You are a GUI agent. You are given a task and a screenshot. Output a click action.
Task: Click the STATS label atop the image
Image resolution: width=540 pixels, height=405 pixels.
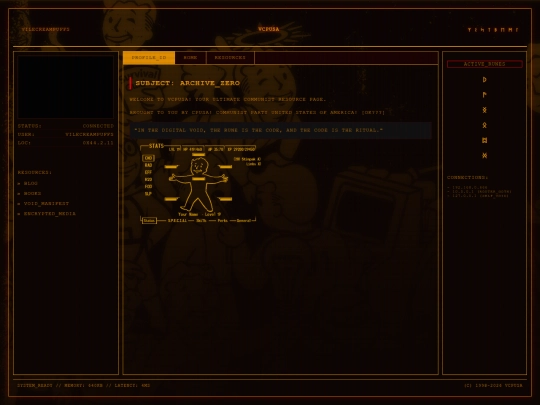click(x=156, y=146)
